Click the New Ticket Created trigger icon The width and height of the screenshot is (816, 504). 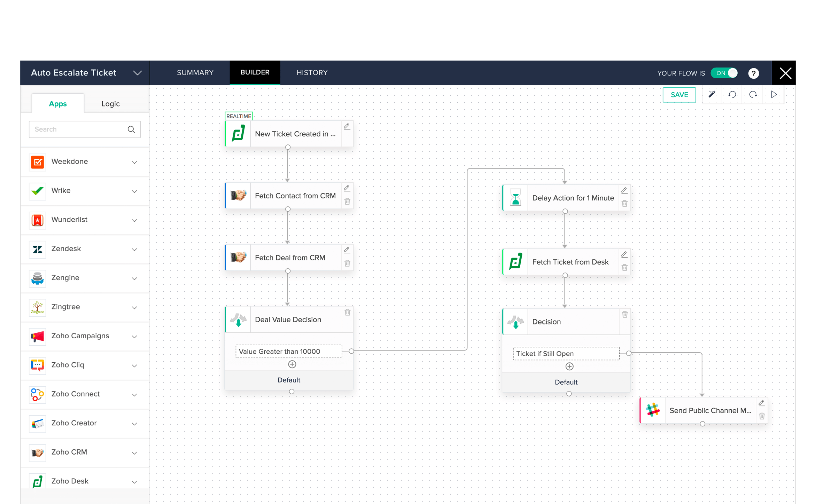tap(238, 134)
